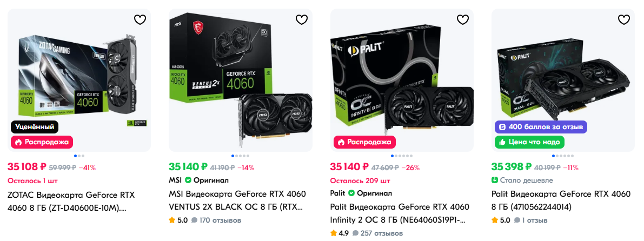Add ZOTAC RTX 4060 to favorites heart
Viewport: 644px width, 241px height.
[140, 19]
